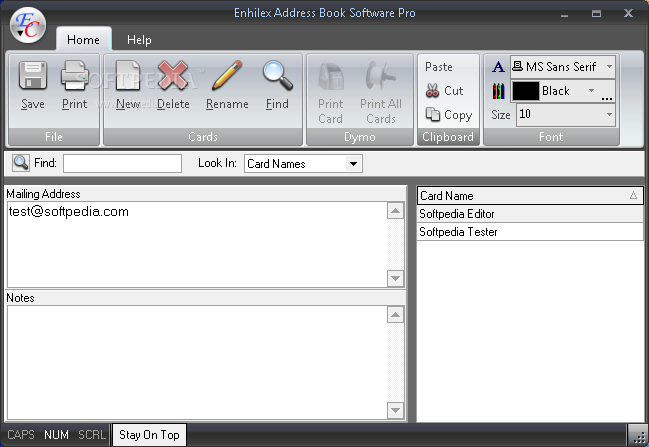Select the Softpedia Tester card
Screen dimensions: 649x447
pyautogui.click(x=530, y=232)
